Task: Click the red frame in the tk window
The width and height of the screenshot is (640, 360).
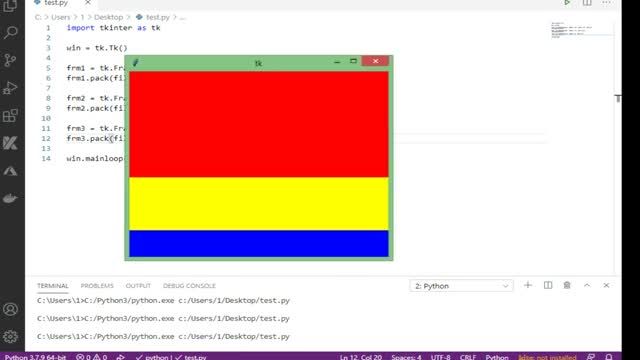Action: [259, 124]
